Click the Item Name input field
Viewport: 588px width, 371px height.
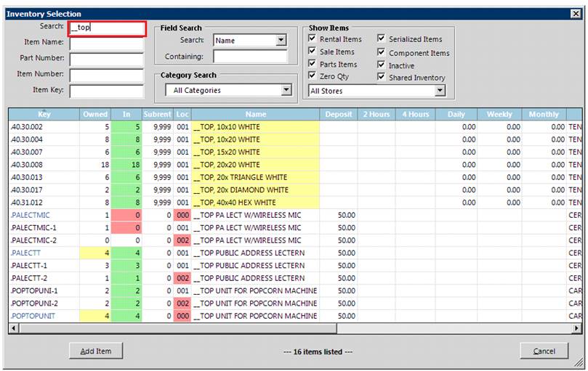click(x=107, y=43)
